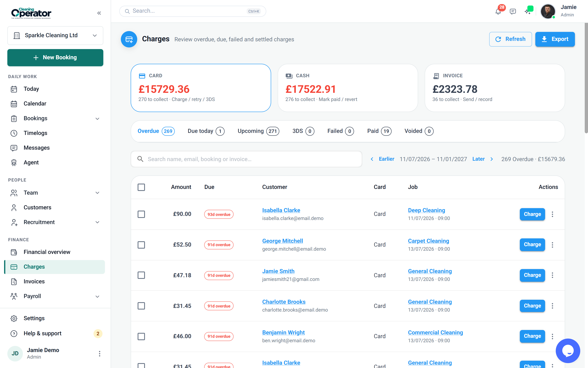Select the INVOICE summary card
This screenshot has height=368, width=588.
coord(495,88)
